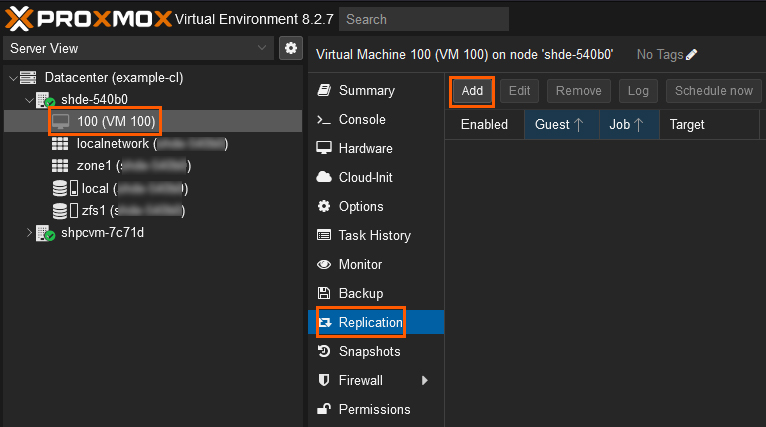Click the localnetwork grid icon
766x427 pixels.
pos(60,144)
